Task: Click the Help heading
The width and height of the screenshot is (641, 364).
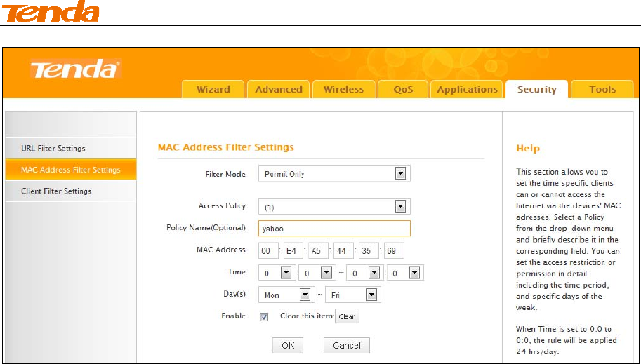Action: 528,149
